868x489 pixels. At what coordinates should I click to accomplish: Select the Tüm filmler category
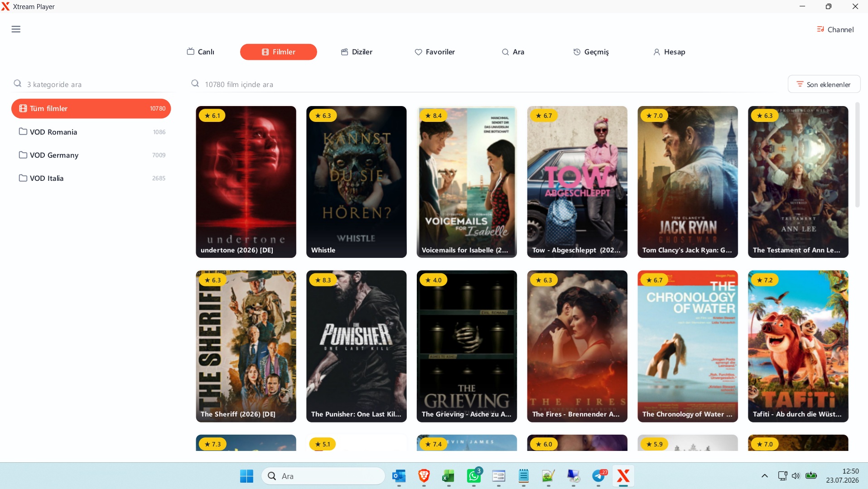click(91, 109)
